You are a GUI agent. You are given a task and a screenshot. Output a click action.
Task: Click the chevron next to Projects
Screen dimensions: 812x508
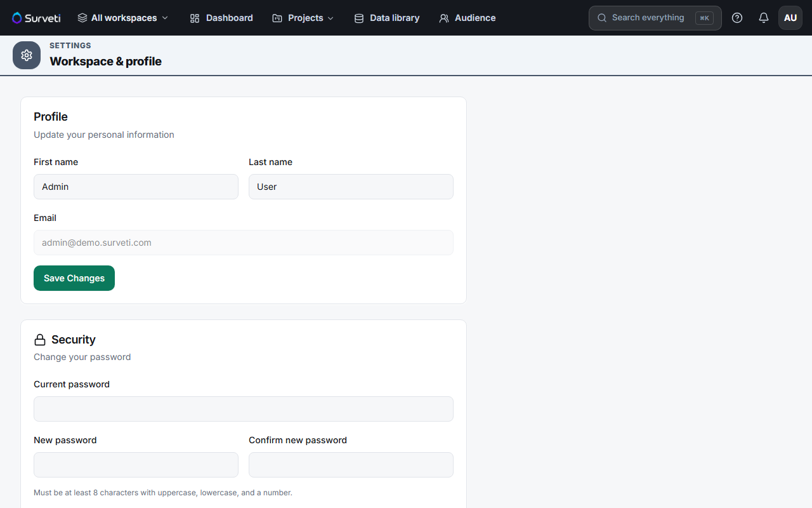point(331,18)
